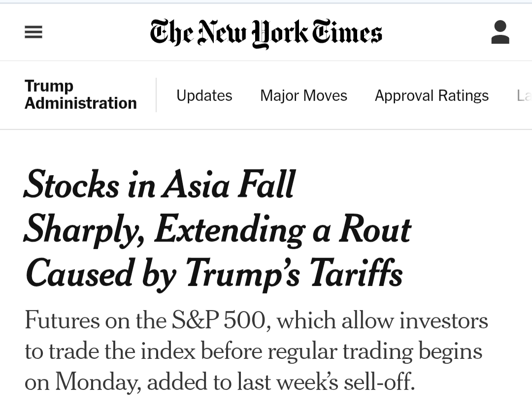Click the word "Monday" in the summary
Screen dimensions: 532x417
[x=97, y=383]
